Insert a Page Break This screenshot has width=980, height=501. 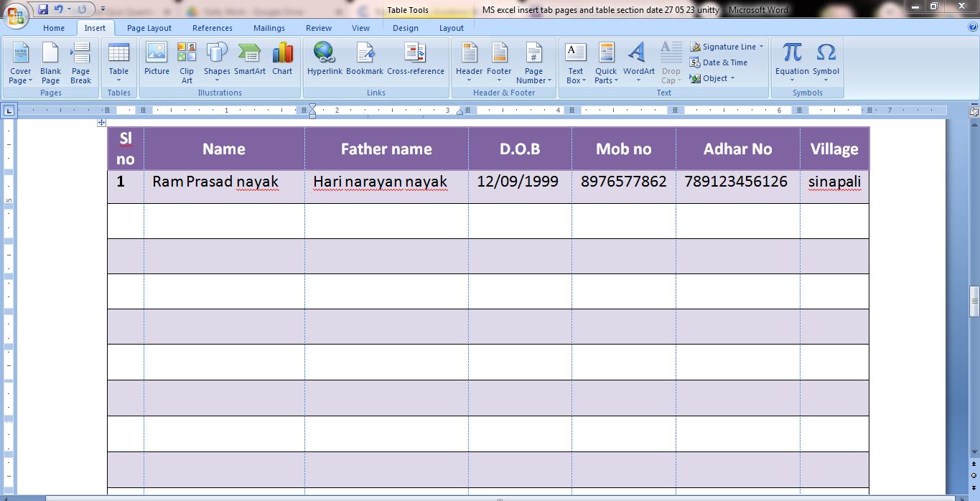click(x=80, y=63)
